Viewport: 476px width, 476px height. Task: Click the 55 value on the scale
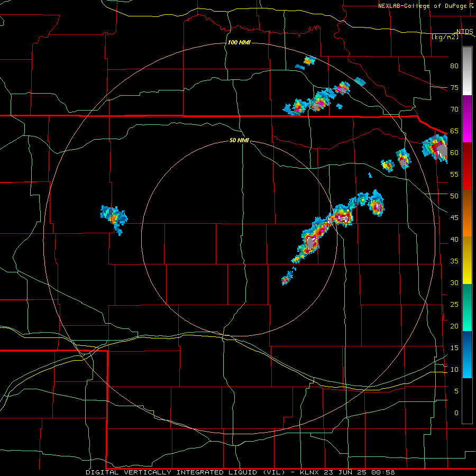click(x=454, y=174)
